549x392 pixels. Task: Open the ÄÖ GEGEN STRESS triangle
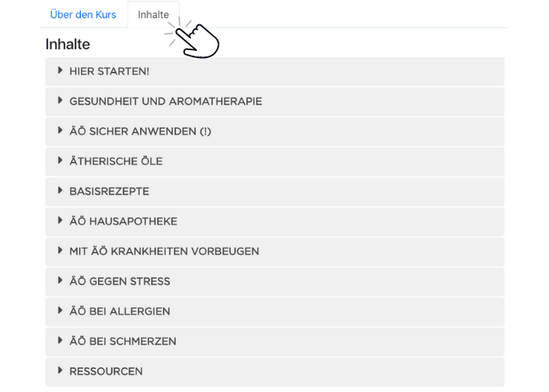click(x=60, y=281)
